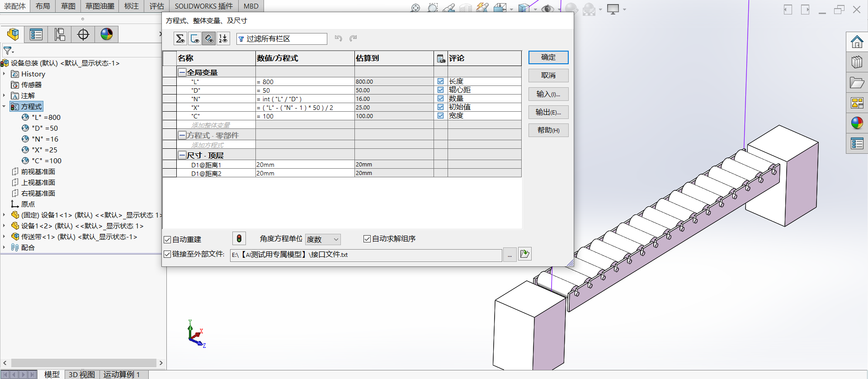Open SOLIDWORKS Resources home icon in task pane
This screenshot has height=379, width=868.
(857, 42)
